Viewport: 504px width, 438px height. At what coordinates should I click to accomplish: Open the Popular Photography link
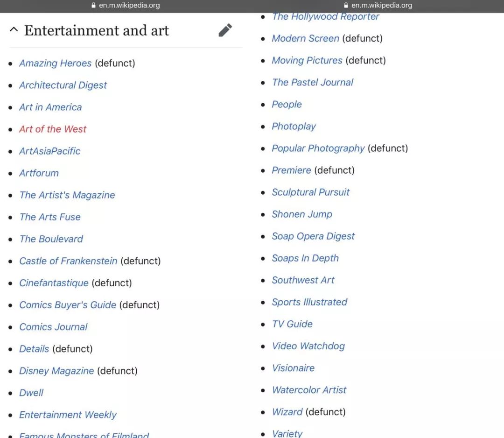tap(318, 148)
